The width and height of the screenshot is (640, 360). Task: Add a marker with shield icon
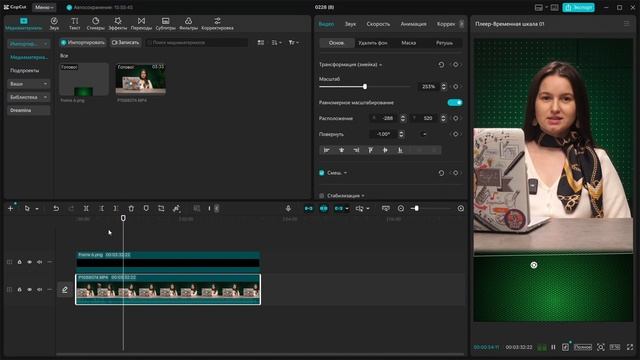click(x=146, y=209)
